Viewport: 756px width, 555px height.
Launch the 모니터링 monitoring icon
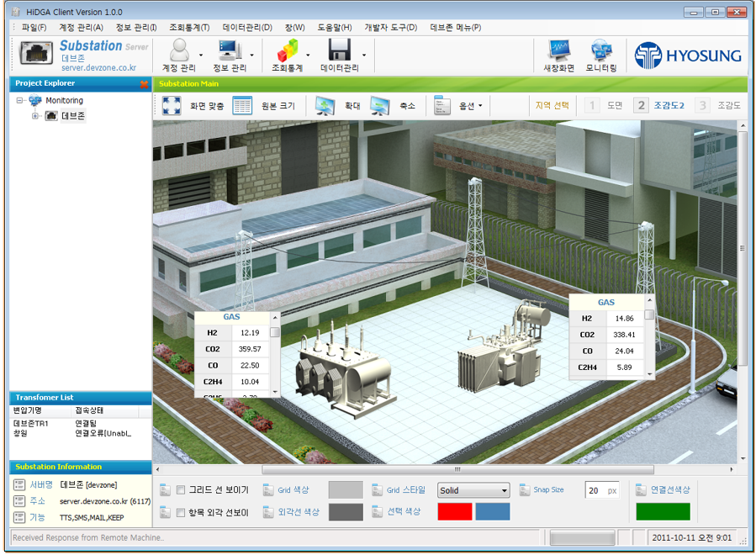(601, 50)
